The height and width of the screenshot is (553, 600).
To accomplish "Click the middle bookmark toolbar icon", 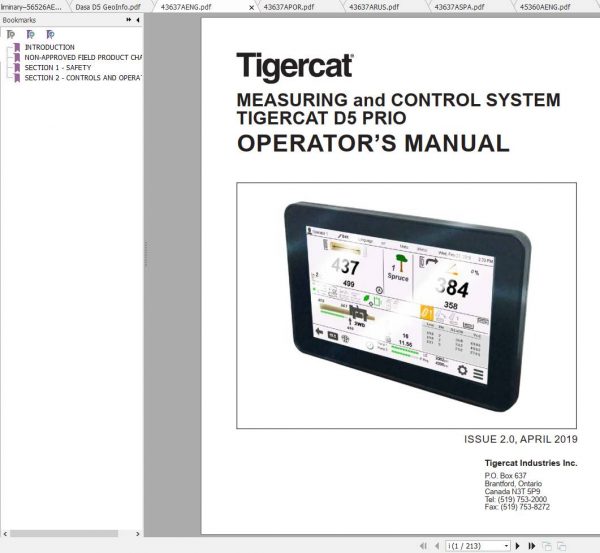I will [30, 35].
